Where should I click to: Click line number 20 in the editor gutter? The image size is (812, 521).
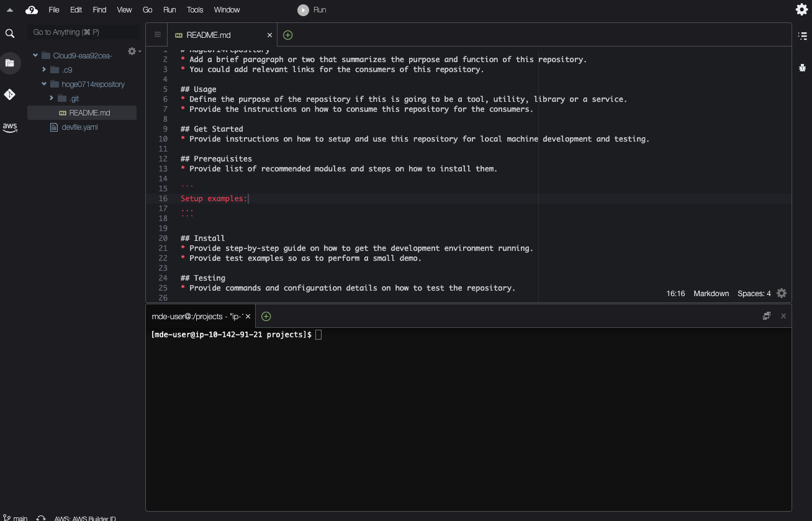coord(163,238)
